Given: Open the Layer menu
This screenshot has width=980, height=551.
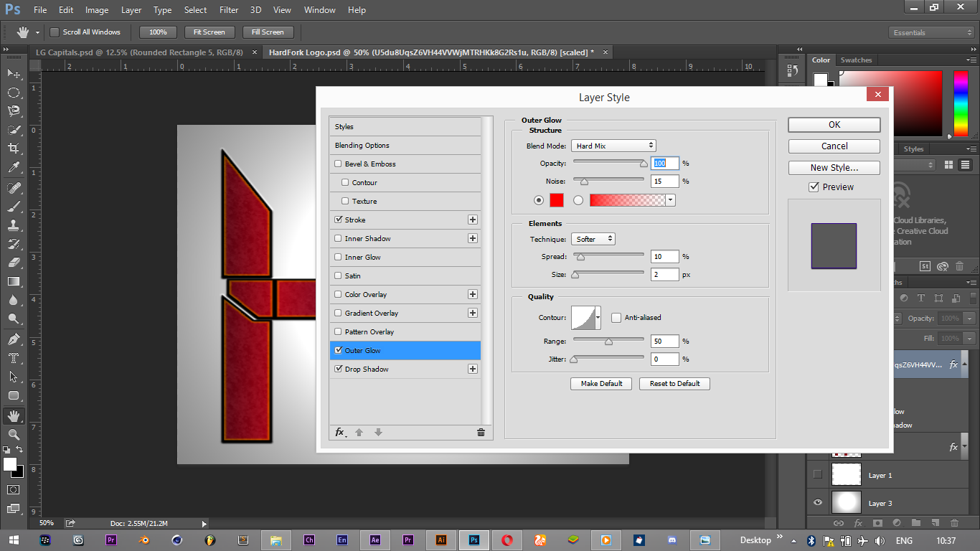Looking at the screenshot, I should tap(131, 10).
